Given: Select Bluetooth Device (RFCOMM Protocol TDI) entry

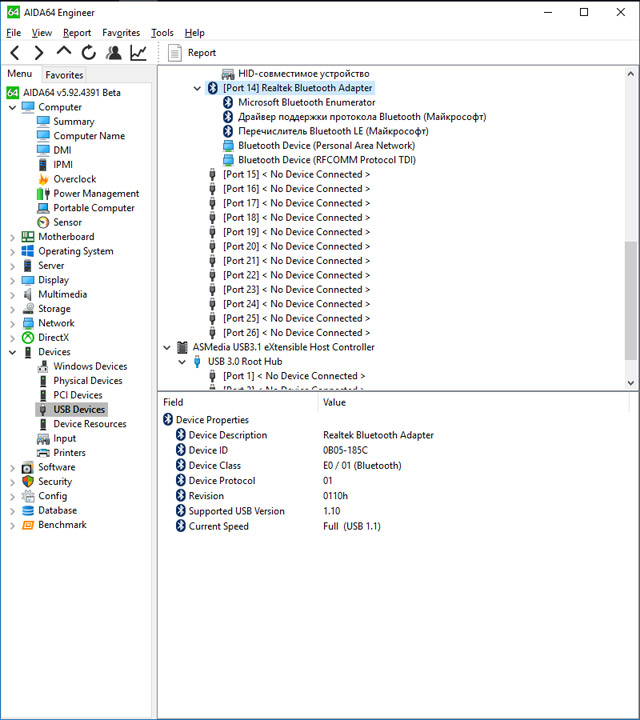Looking at the screenshot, I should click(x=326, y=160).
